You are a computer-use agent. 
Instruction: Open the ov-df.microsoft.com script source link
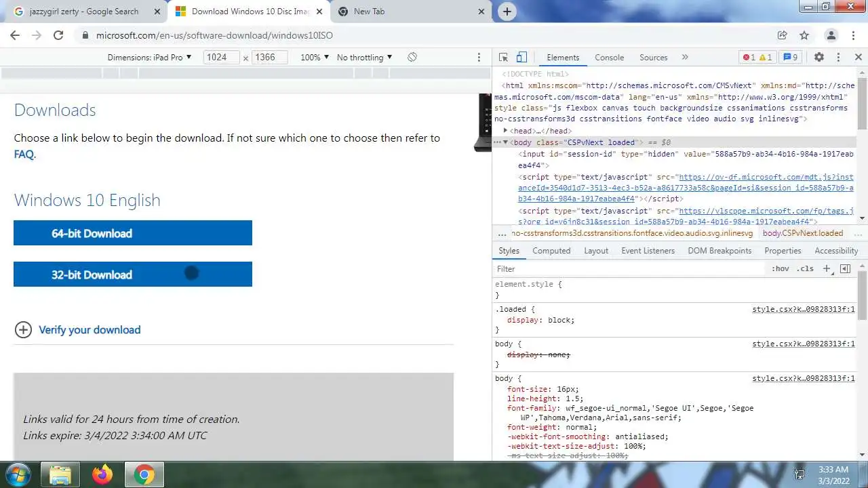point(686,188)
